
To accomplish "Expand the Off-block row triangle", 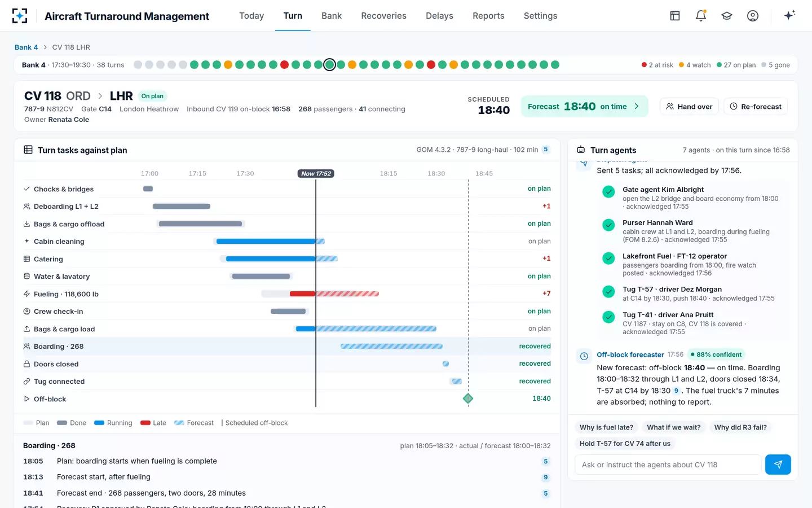I will coord(27,399).
